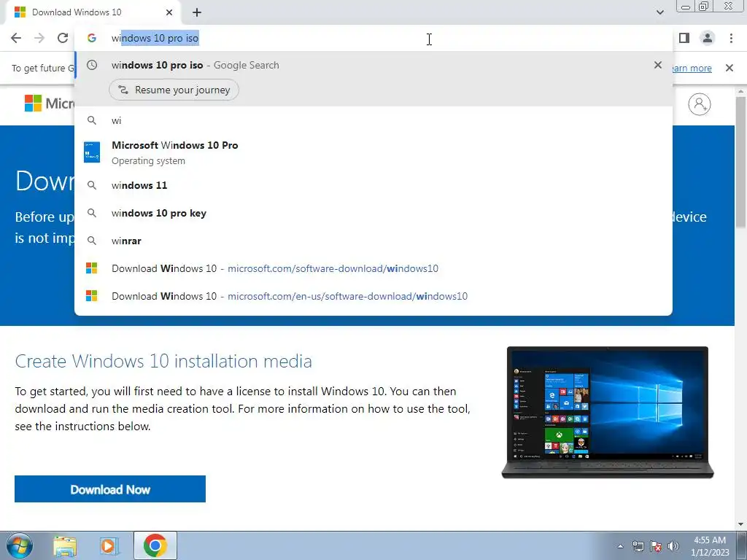
Task: Open Chrome's three-dot menu
Action: (x=731, y=38)
